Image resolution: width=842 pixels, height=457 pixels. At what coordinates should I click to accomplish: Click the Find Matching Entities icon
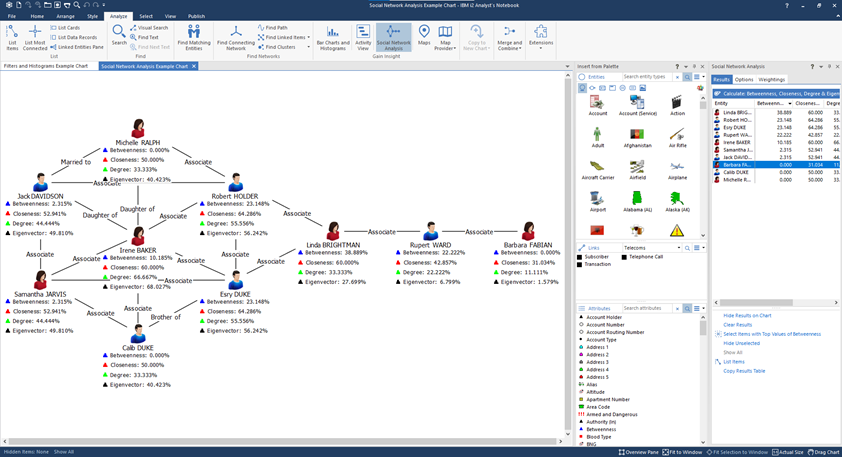click(x=194, y=37)
